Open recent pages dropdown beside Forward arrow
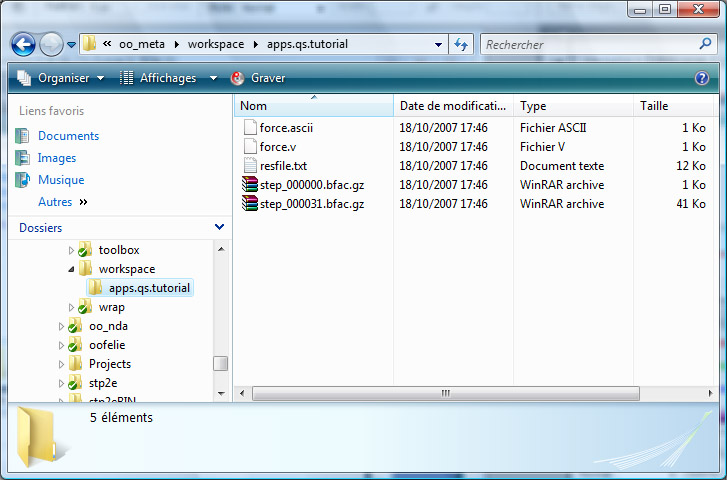The image size is (727, 480). coord(71,45)
